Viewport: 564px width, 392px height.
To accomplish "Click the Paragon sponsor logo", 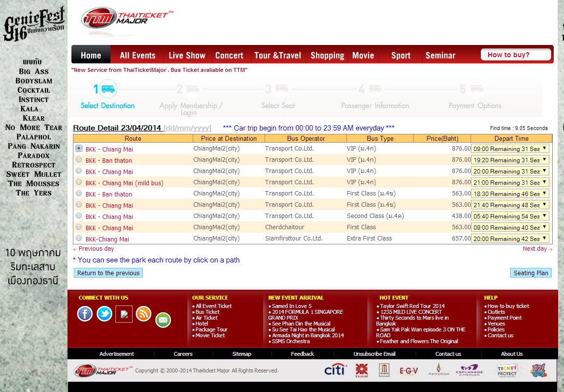I will (438, 370).
